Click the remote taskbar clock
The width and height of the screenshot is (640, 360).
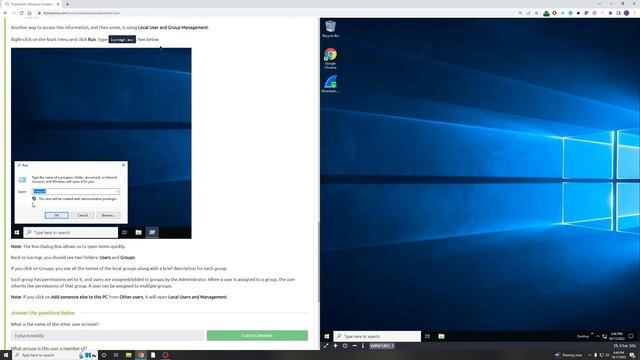(617, 336)
